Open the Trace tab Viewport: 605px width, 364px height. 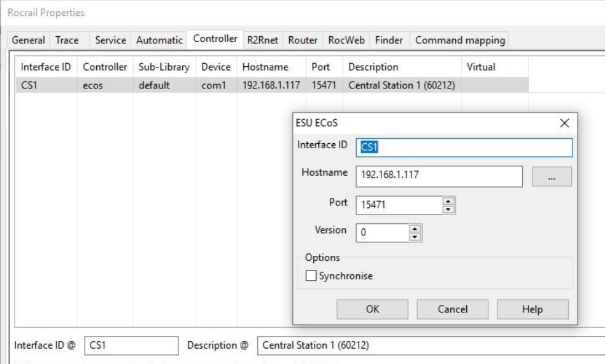click(x=67, y=41)
